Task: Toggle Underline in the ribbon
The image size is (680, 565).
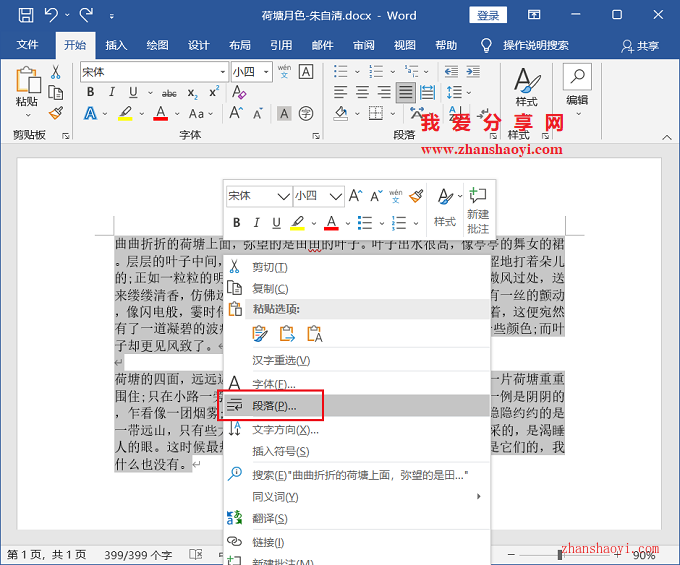Action: [133, 92]
